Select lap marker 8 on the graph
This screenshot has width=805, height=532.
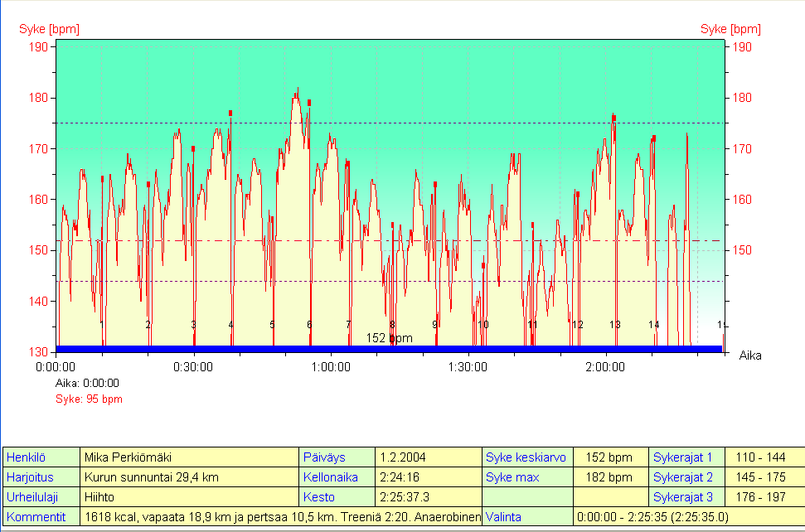392,325
